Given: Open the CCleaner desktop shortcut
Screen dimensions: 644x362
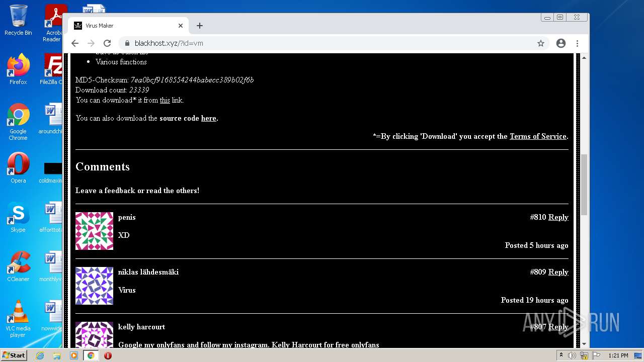Looking at the screenshot, I should click(x=18, y=266).
